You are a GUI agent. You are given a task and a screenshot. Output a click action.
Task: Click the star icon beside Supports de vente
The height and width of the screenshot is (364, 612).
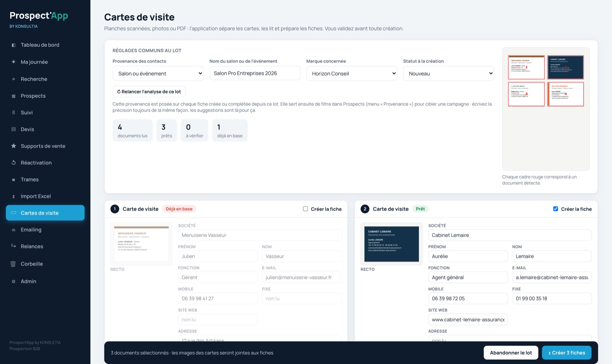(x=13, y=146)
